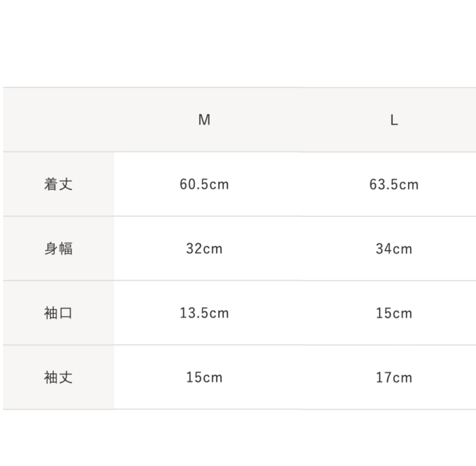
Task: Click the 32cm body width value
Action: (x=204, y=249)
